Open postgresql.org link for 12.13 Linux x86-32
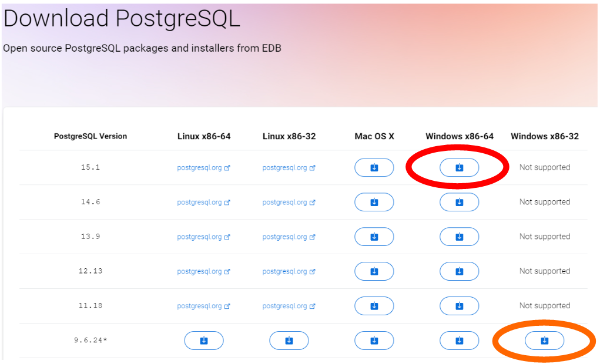This screenshot has width=600, height=364. [x=289, y=271]
